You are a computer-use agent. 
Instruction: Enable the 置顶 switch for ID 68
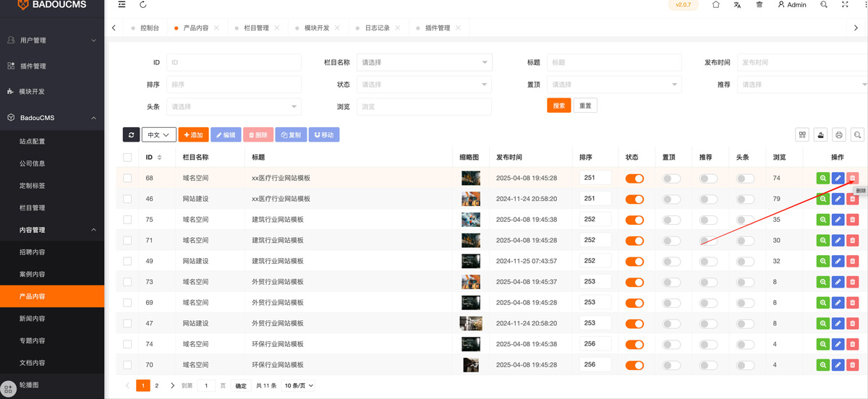671,179
